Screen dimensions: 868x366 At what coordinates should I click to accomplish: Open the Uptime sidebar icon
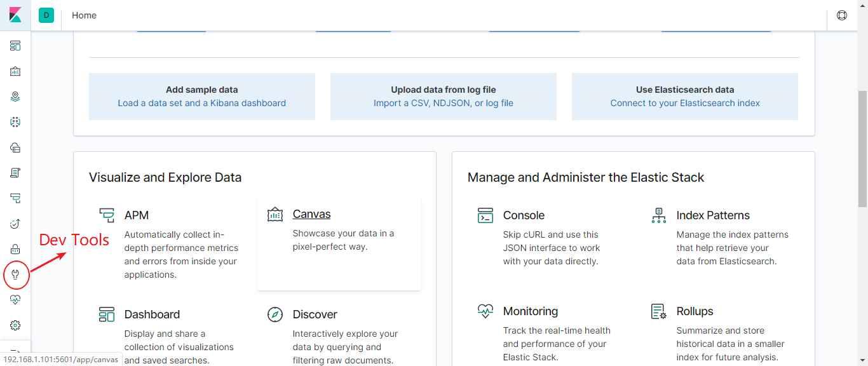pyautogui.click(x=15, y=224)
